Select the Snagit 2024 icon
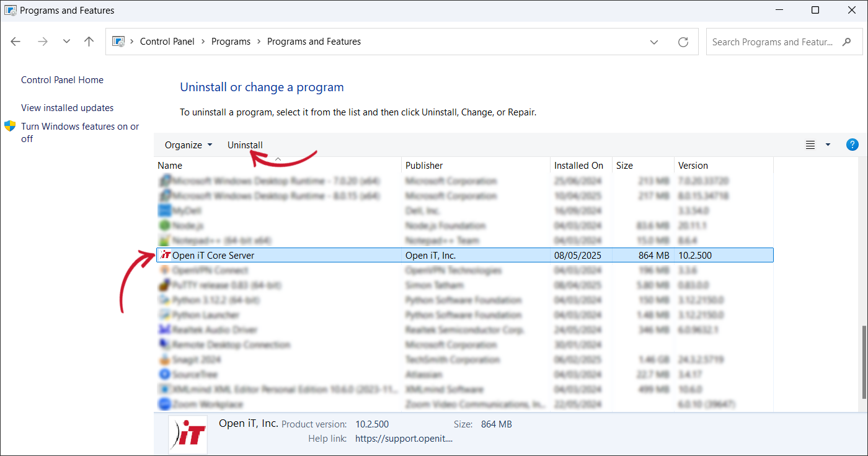 pyautogui.click(x=164, y=359)
